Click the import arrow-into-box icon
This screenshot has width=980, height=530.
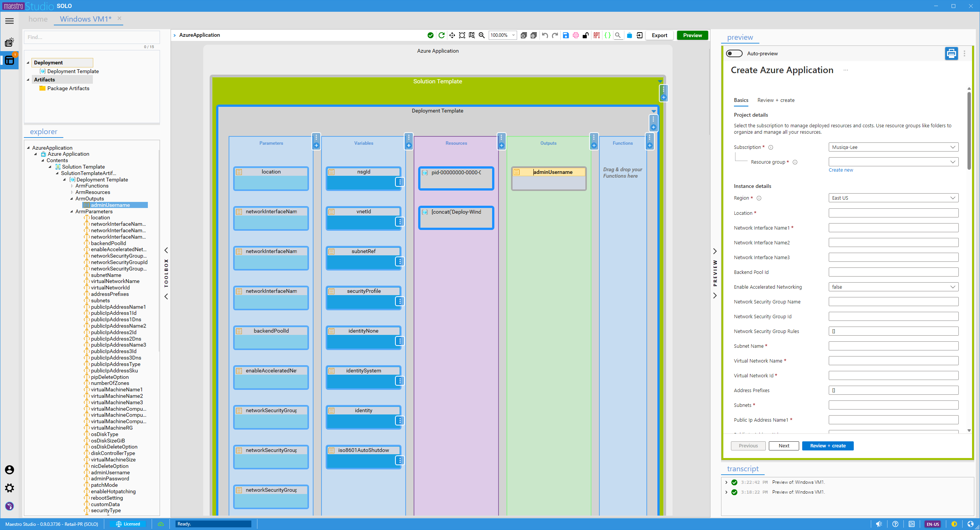pyautogui.click(x=640, y=35)
